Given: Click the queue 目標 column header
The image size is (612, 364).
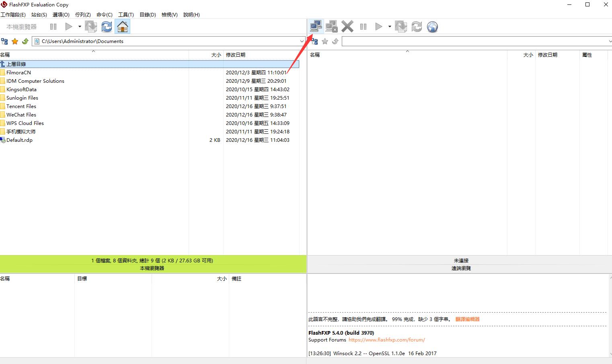Looking at the screenshot, I should coord(113,278).
